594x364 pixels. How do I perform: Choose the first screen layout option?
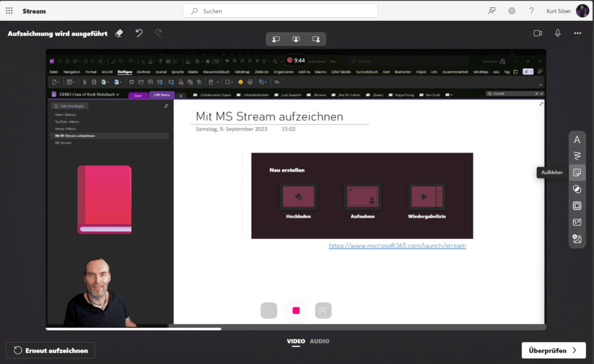[276, 39]
